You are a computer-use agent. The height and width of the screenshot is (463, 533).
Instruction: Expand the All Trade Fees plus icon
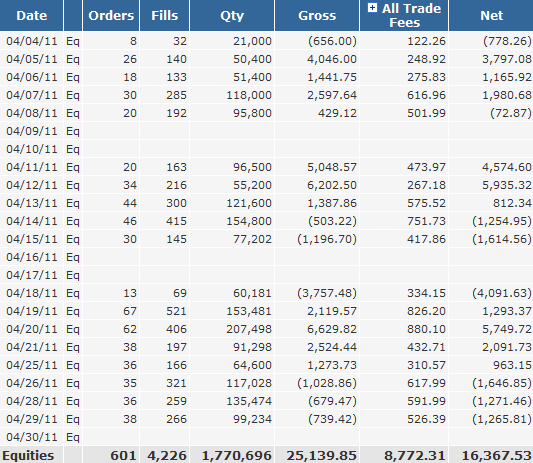coord(372,8)
